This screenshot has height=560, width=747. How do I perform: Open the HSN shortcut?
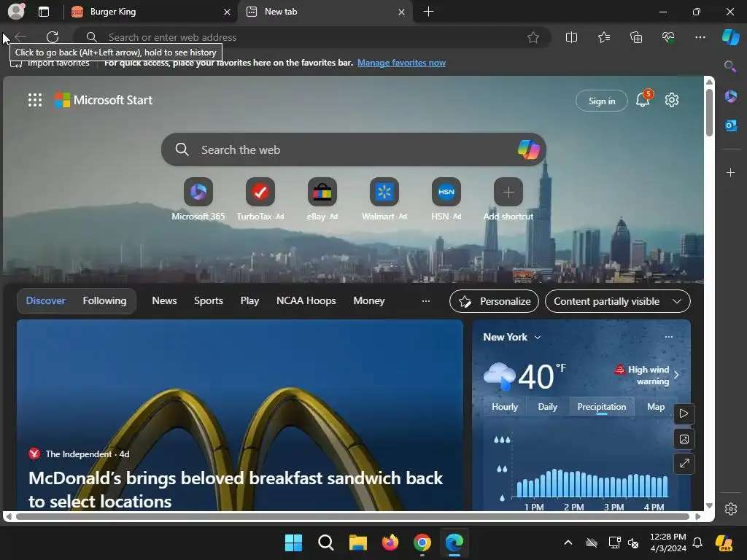coord(446,199)
